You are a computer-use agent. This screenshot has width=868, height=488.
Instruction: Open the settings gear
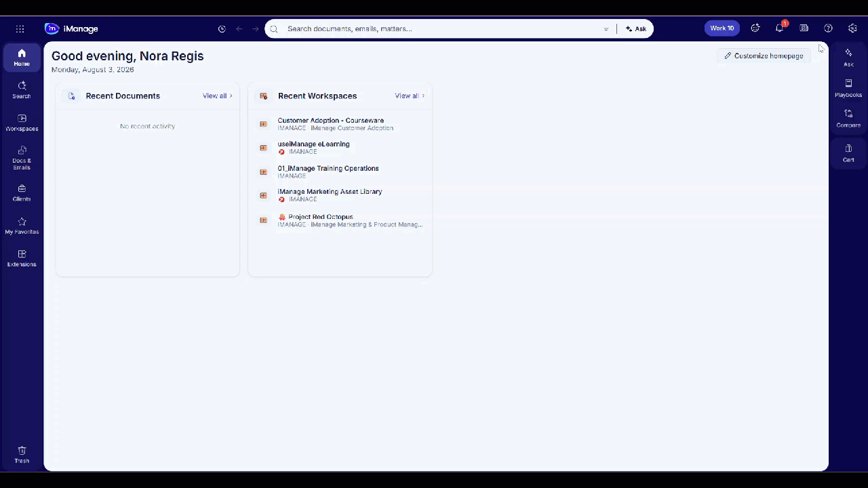tap(852, 28)
